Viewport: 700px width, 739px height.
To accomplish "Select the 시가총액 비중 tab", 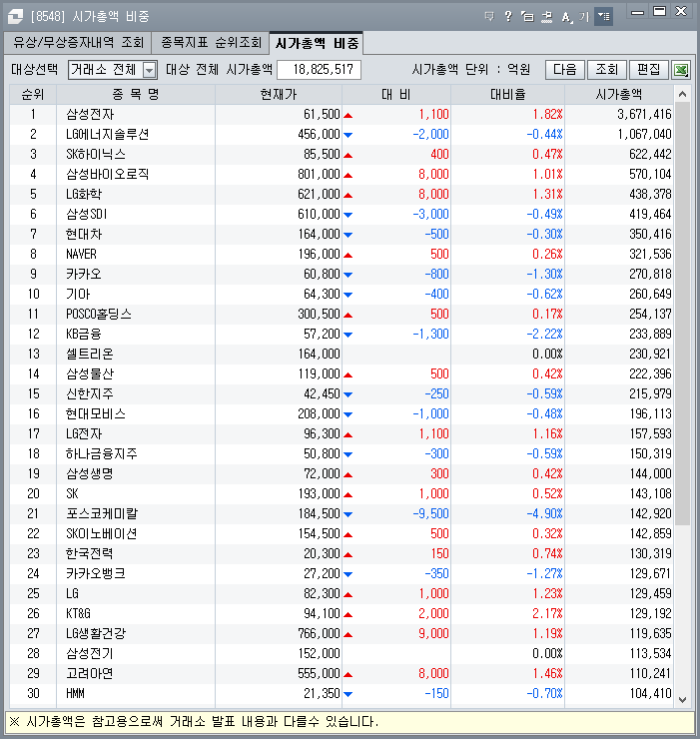I will pos(317,43).
